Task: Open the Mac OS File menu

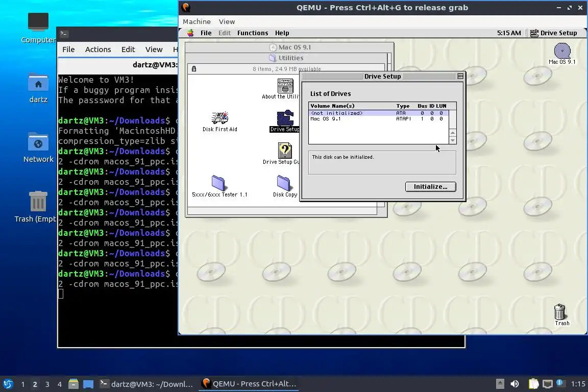Action: point(206,33)
